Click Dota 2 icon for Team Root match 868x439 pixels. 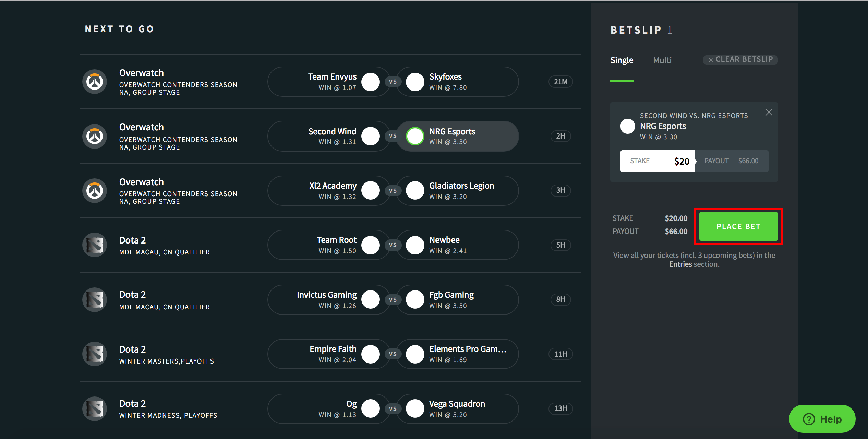pyautogui.click(x=95, y=245)
